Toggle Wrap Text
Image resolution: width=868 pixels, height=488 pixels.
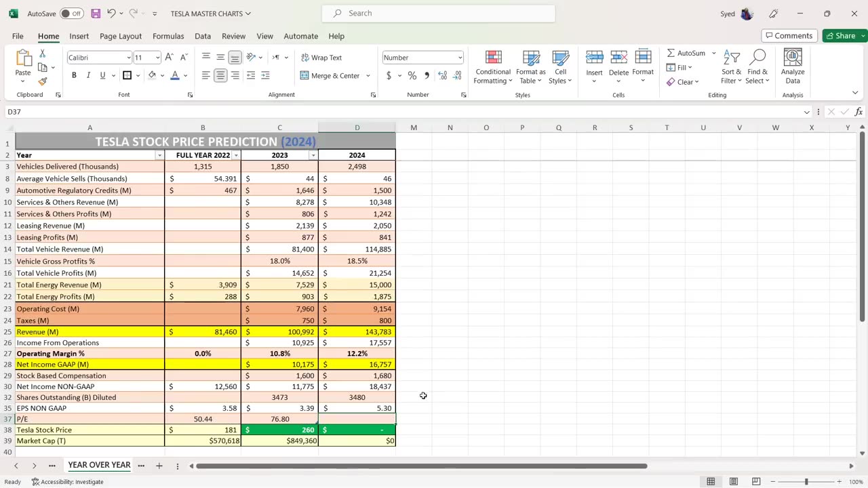coord(321,58)
